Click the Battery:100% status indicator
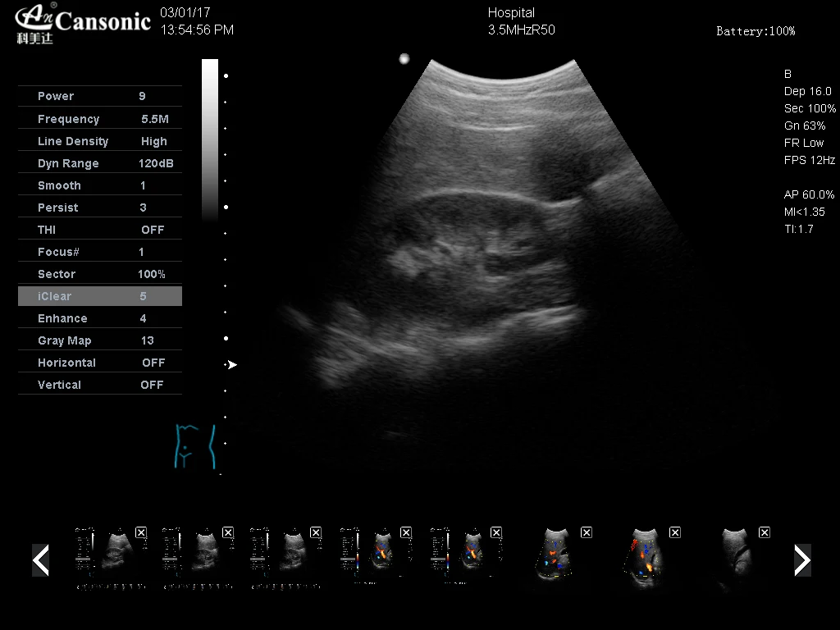Screen dimensions: 840x630 coord(755,31)
